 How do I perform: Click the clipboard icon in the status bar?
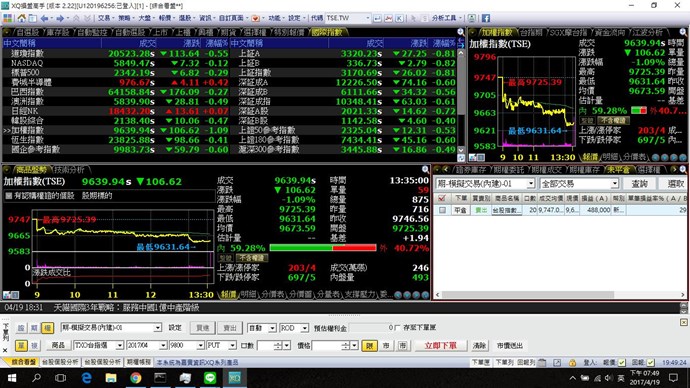coord(542,362)
